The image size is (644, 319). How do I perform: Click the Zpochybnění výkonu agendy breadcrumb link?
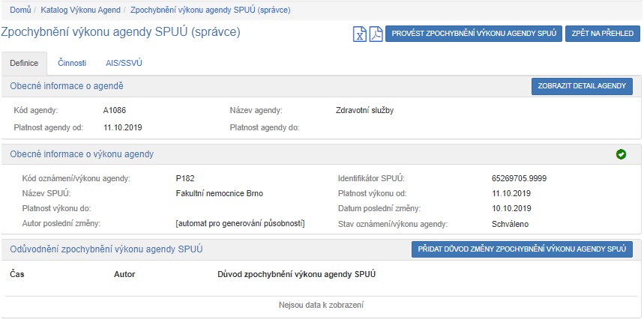210,10
